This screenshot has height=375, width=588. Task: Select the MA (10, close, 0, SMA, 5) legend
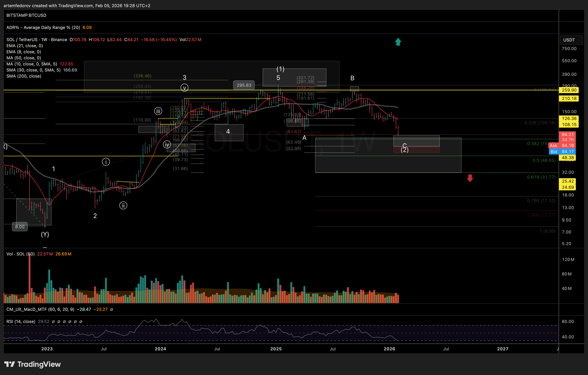pos(32,64)
